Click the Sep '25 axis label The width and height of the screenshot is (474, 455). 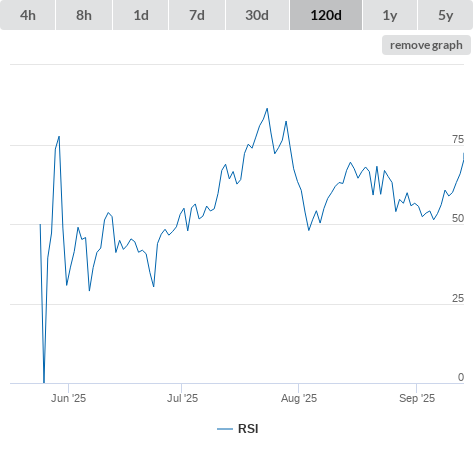[x=417, y=398]
